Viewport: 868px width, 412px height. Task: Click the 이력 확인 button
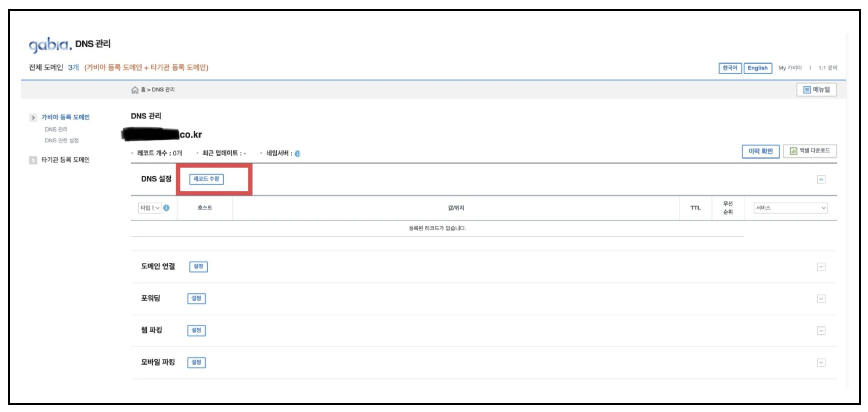[x=760, y=151]
